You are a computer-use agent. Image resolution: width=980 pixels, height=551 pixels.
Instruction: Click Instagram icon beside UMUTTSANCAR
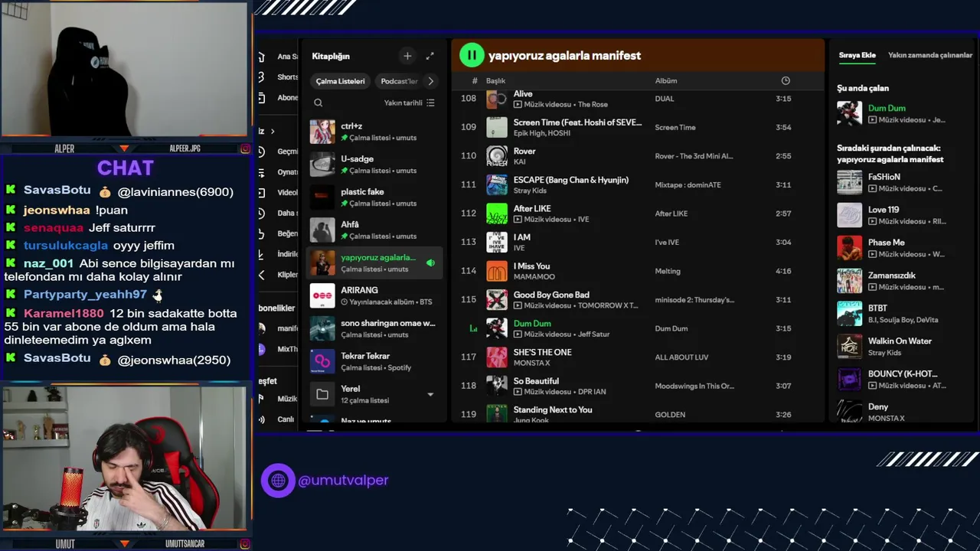pos(245,543)
